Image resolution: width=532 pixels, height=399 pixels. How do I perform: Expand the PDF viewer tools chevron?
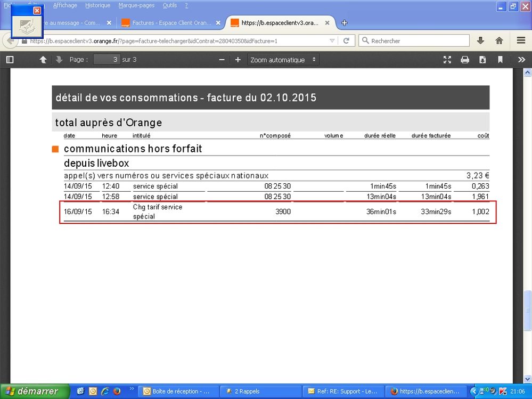coord(521,60)
